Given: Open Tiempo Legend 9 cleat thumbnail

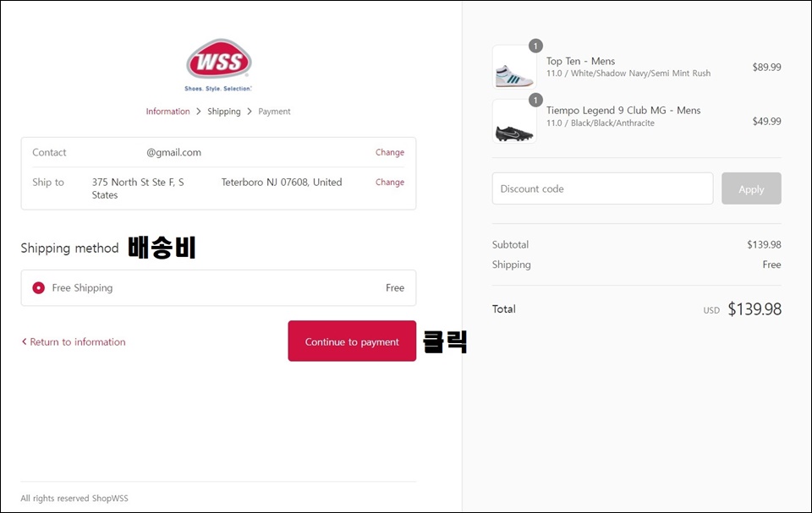Looking at the screenshot, I should (514, 121).
